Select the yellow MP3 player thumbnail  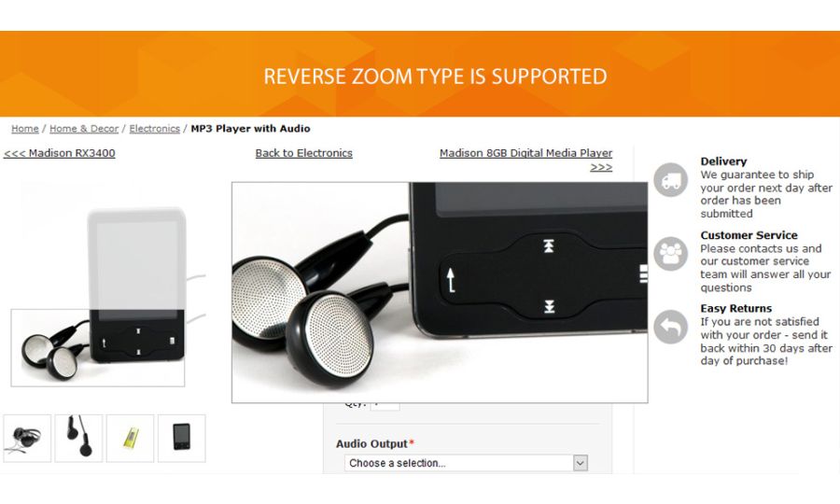(x=130, y=438)
